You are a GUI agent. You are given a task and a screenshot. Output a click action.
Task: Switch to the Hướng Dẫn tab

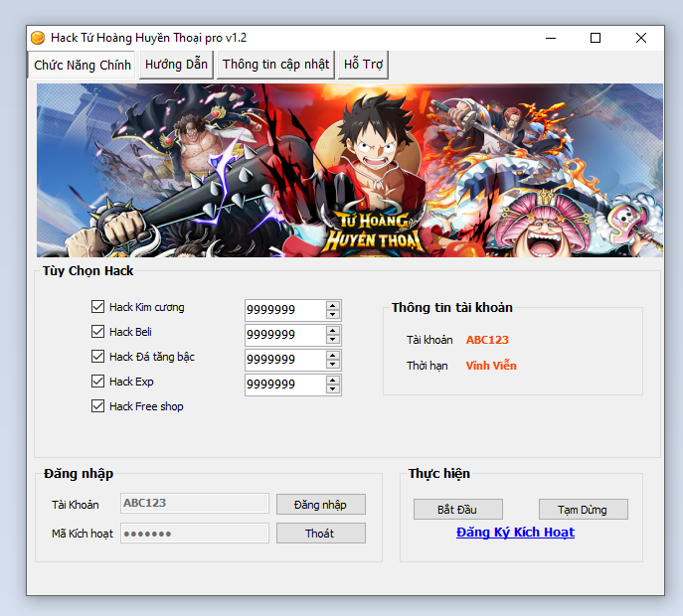click(x=176, y=65)
